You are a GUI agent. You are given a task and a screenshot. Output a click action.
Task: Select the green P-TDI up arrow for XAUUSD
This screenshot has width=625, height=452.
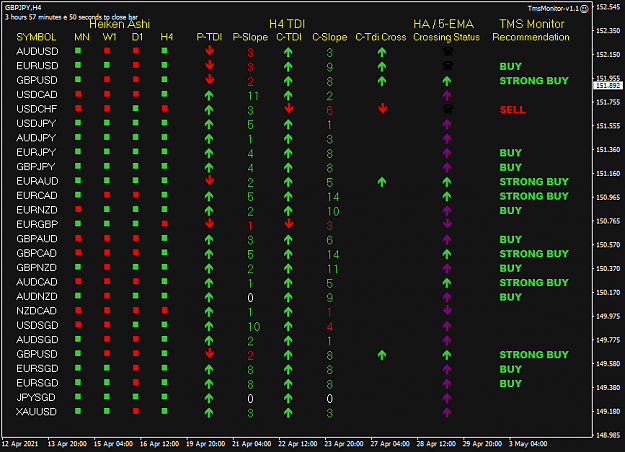pos(209,413)
